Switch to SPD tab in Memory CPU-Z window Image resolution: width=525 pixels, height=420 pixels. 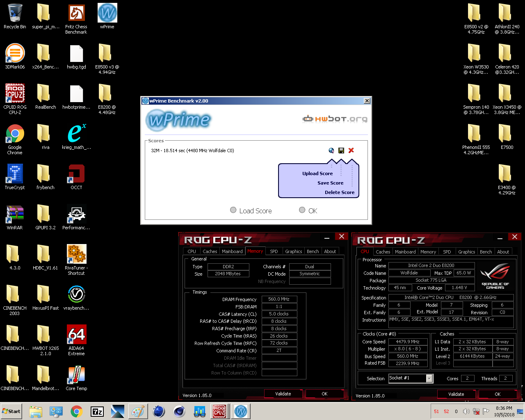(x=274, y=251)
